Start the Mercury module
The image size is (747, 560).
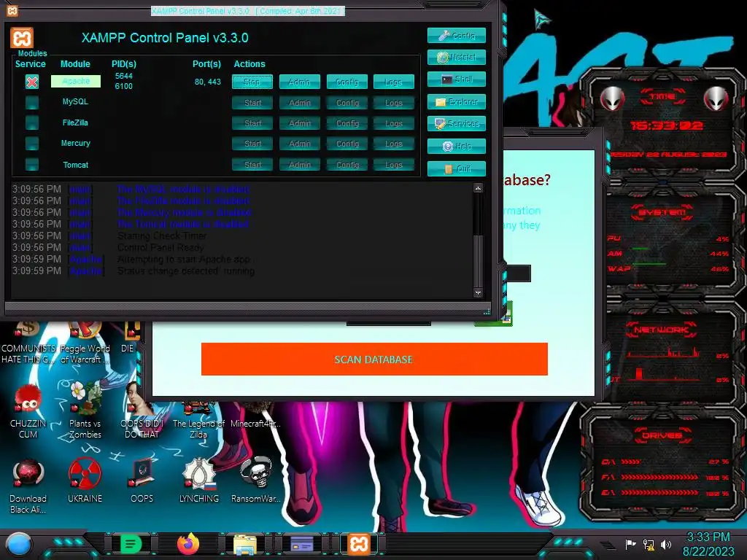[x=252, y=144]
